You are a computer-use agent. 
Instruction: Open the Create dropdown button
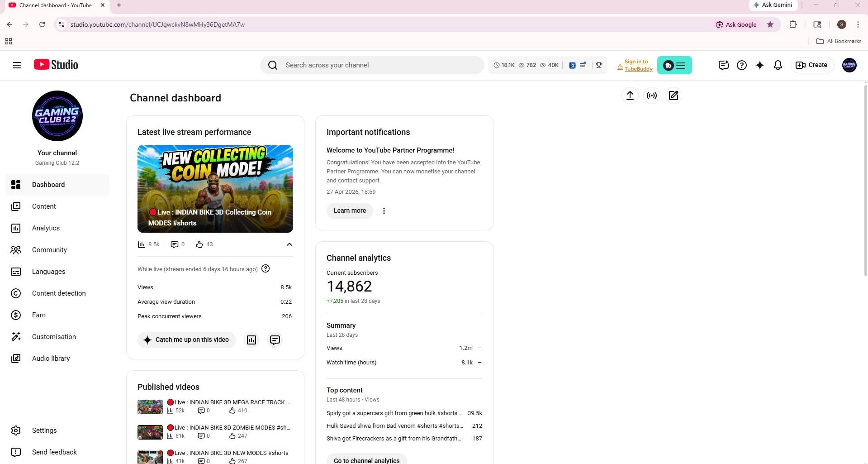point(811,65)
